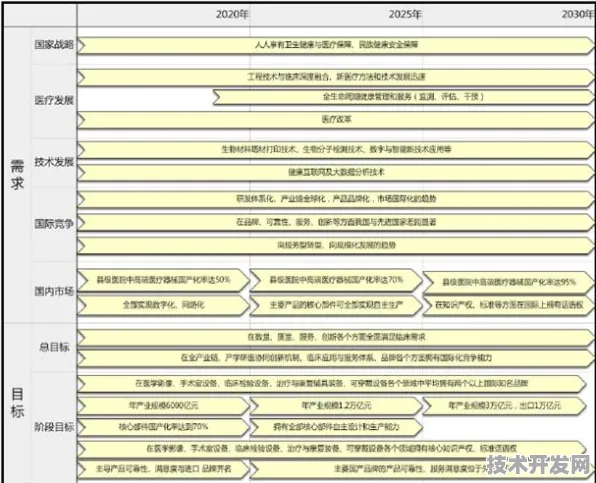Click the bar starting 生物材料增材打印技术
Image resolution: width=596 pixels, height=483 pixels.
pos(336,150)
